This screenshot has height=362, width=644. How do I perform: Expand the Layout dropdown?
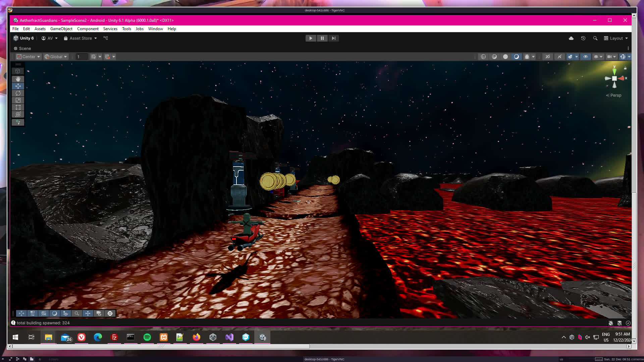[x=616, y=38]
